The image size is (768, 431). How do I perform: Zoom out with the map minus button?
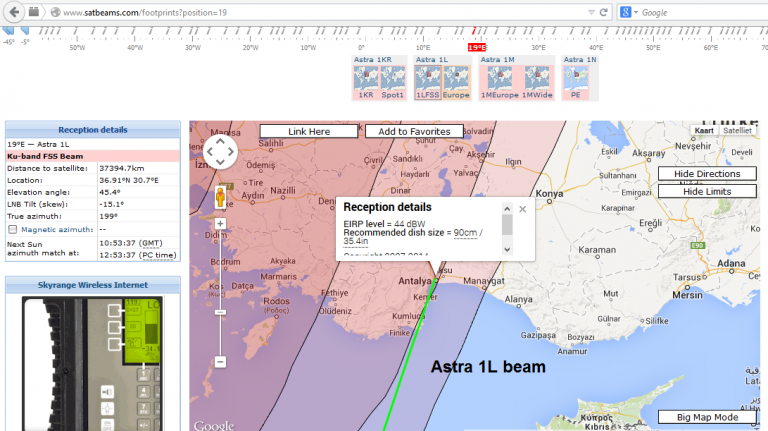tap(220, 361)
